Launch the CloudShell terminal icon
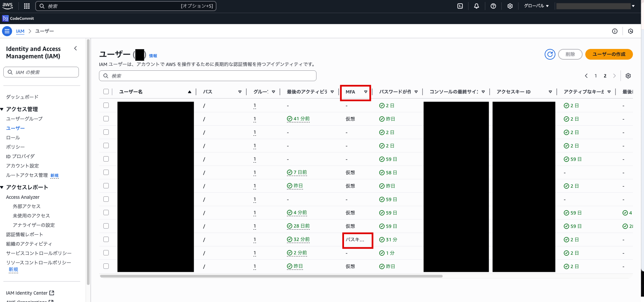 460,6
